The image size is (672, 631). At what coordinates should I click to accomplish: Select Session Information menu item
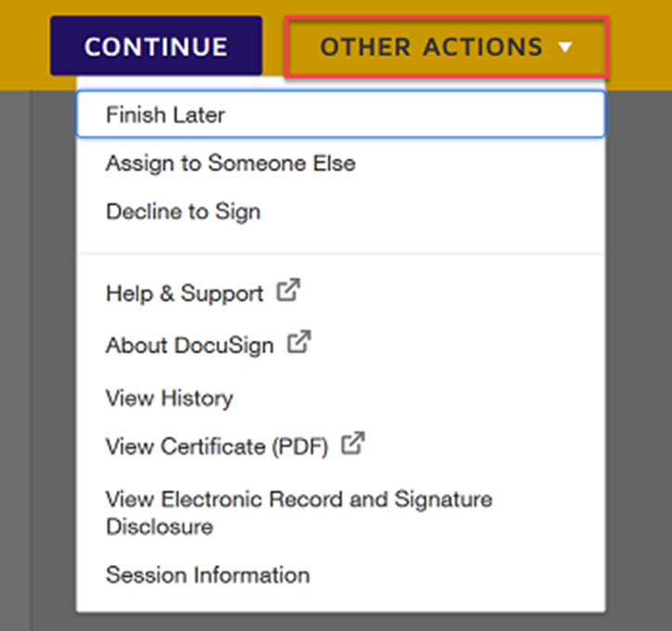[207, 575]
